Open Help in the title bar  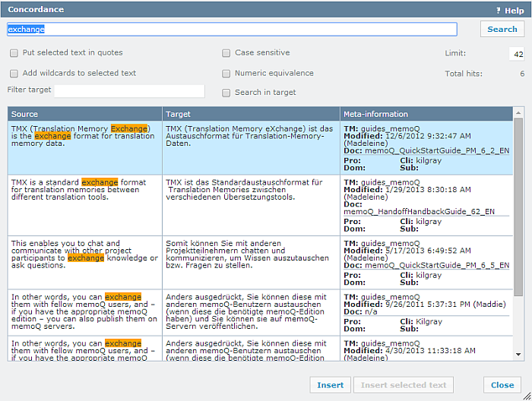(x=510, y=10)
